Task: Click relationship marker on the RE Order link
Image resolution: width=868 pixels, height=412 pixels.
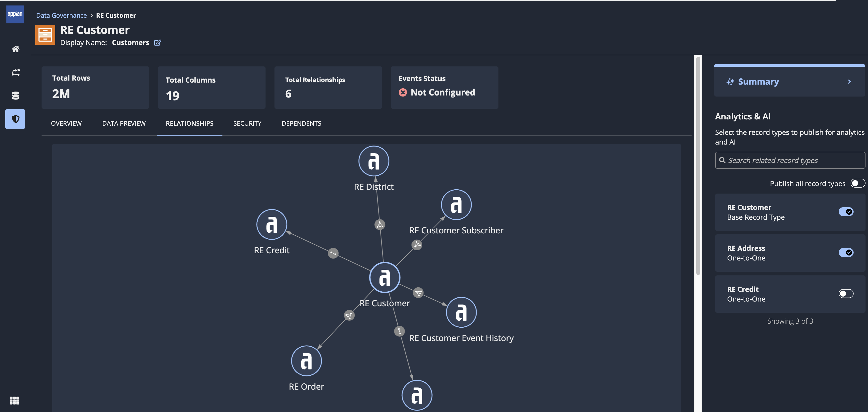Action: pyautogui.click(x=349, y=315)
